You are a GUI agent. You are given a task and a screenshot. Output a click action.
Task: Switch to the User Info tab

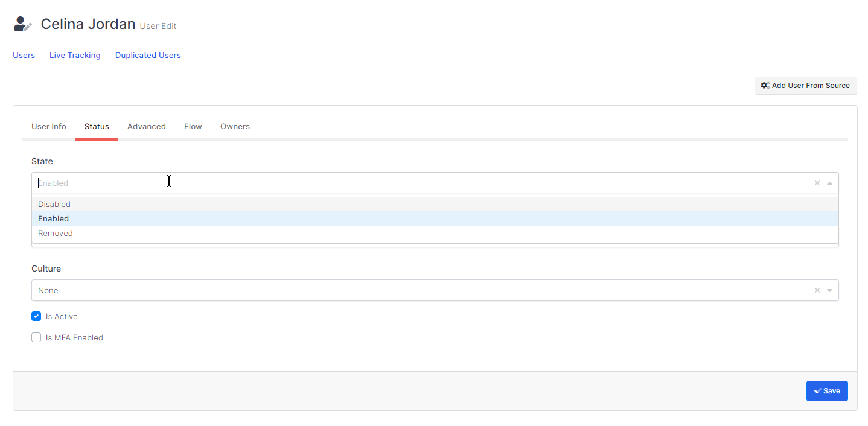coord(49,126)
